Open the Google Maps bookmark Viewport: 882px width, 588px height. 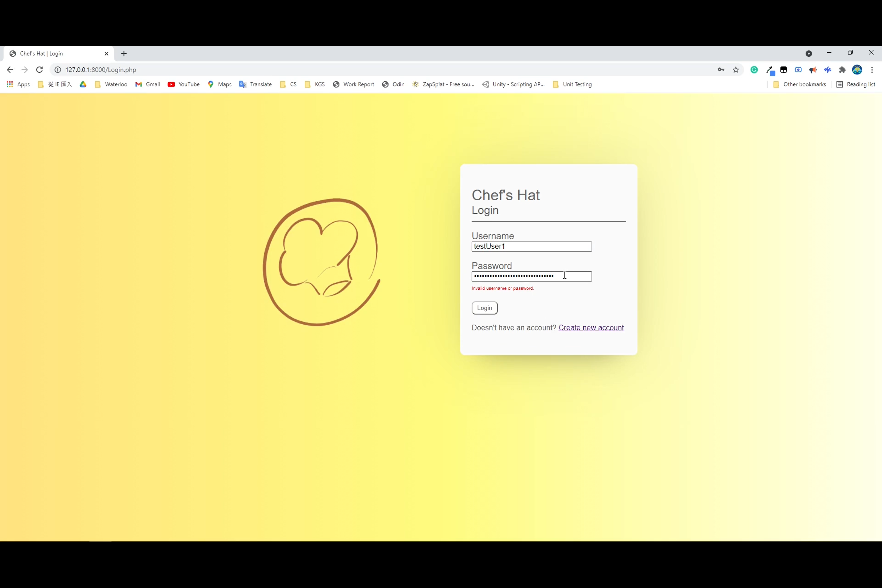pos(219,84)
